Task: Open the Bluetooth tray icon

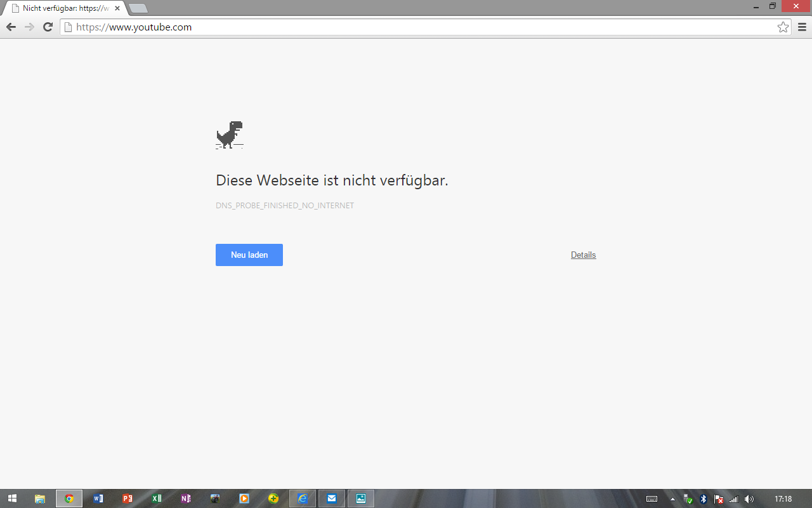Action: click(x=703, y=499)
